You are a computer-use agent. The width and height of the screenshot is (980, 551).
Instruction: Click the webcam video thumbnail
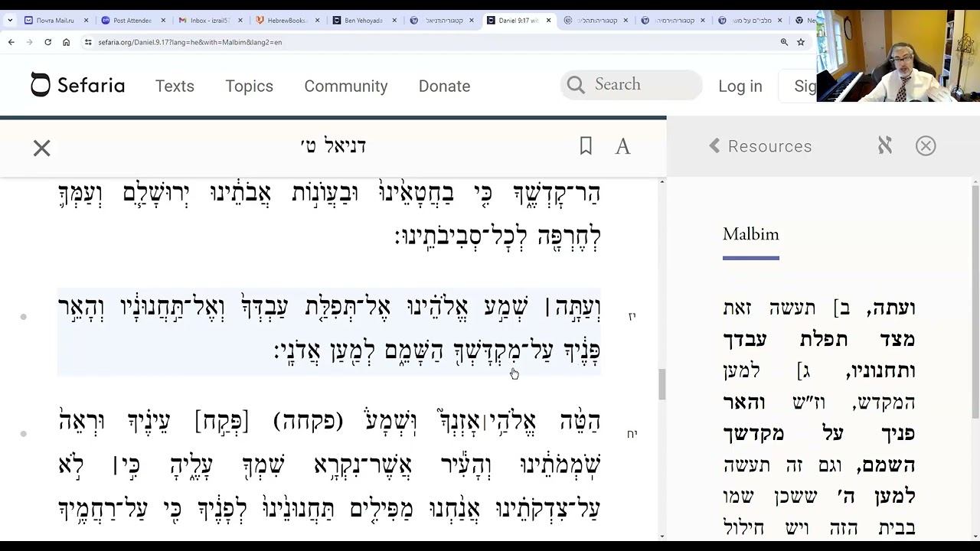coord(898,56)
